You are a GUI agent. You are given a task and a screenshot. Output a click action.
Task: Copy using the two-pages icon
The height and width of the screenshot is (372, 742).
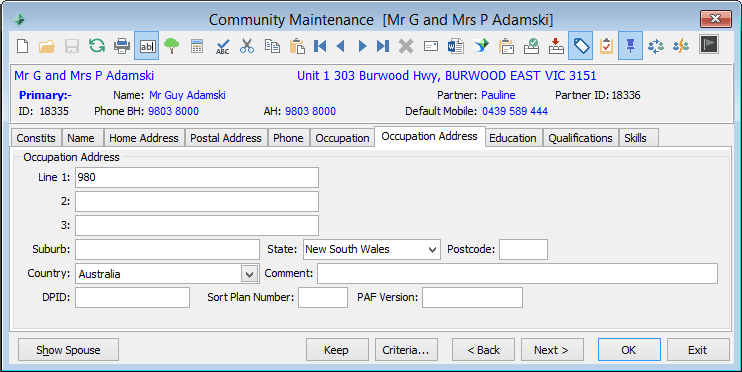[272, 46]
